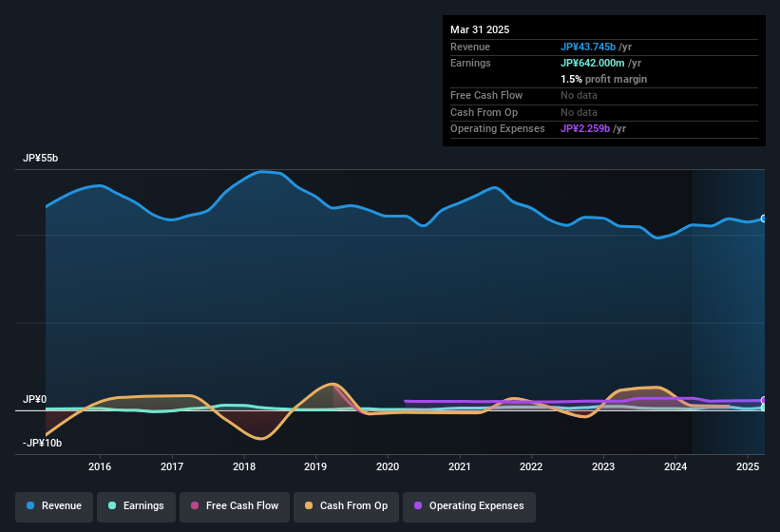Click the Operating Expenses tooltip row label
The height and width of the screenshot is (532, 780).
point(498,129)
